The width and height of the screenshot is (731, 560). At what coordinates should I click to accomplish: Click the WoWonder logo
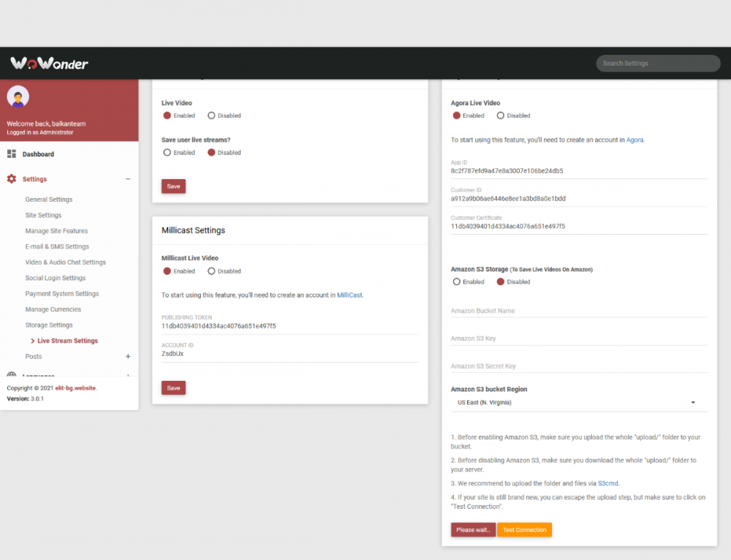point(49,63)
